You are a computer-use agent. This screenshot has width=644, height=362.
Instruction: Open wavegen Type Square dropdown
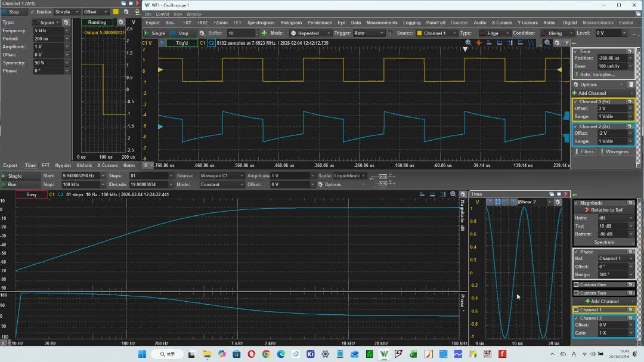(x=47, y=22)
